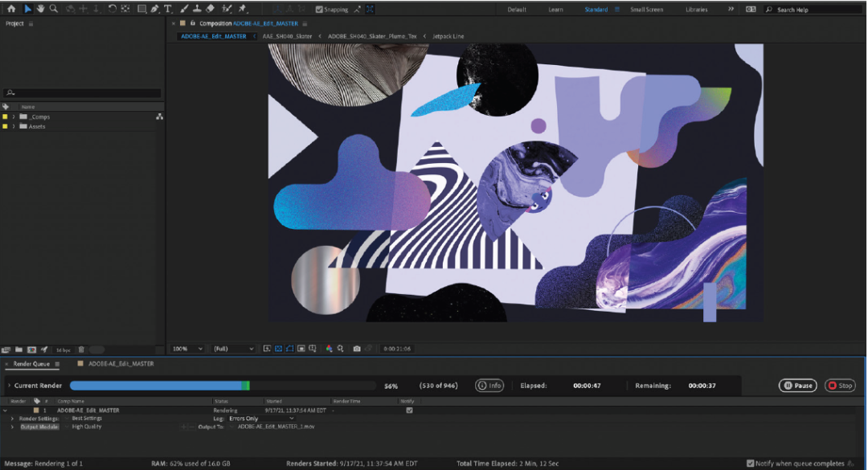This screenshot has width=868, height=470.
Task: Click the Home icon in the toolbar
Action: [x=11, y=9]
